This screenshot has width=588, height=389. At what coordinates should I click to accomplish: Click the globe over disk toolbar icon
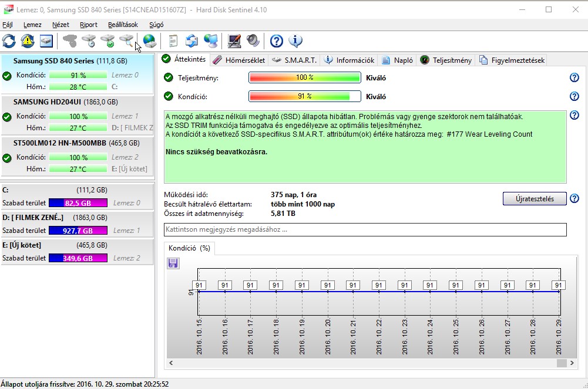coord(150,41)
